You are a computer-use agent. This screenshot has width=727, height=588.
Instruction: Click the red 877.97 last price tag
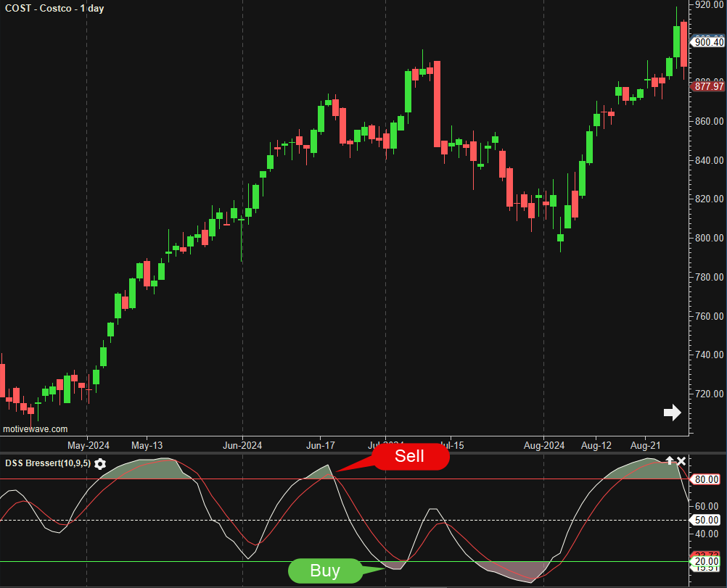coord(708,86)
